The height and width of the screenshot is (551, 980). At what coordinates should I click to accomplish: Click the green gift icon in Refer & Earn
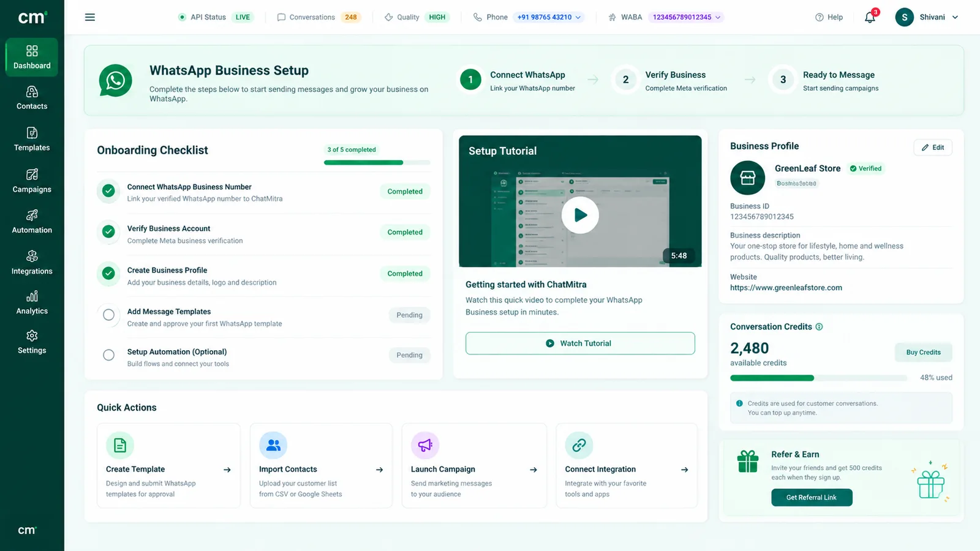coord(748,461)
